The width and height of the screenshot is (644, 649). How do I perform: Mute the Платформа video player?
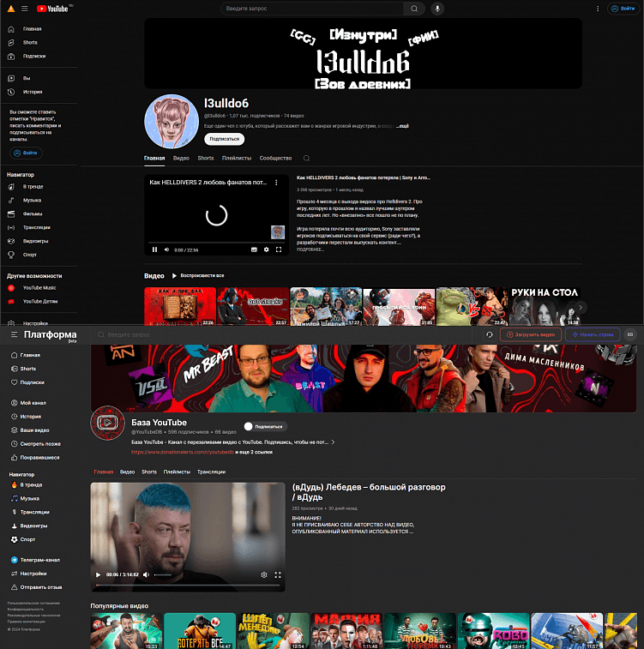(x=146, y=575)
